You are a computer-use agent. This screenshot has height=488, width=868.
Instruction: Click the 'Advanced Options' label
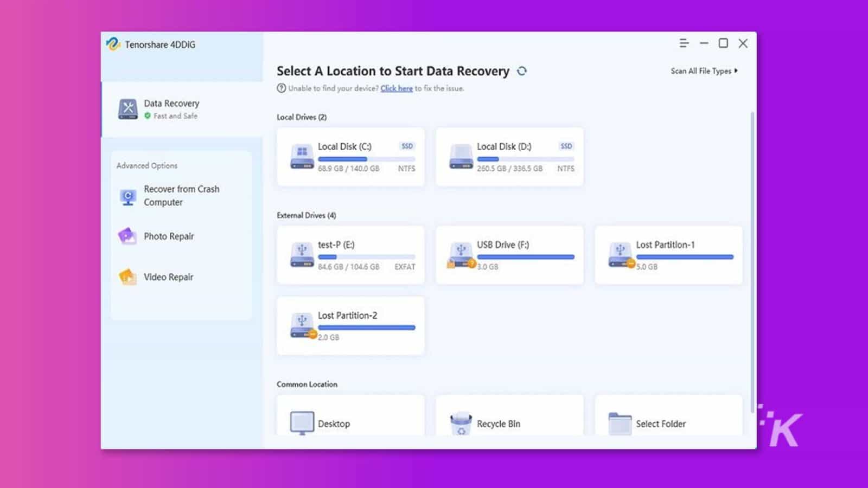[147, 165]
